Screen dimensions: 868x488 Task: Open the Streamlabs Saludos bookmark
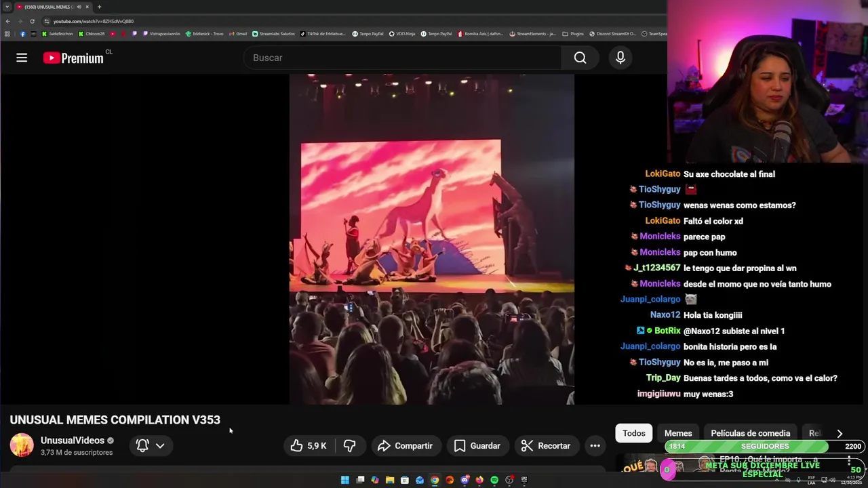274,34
